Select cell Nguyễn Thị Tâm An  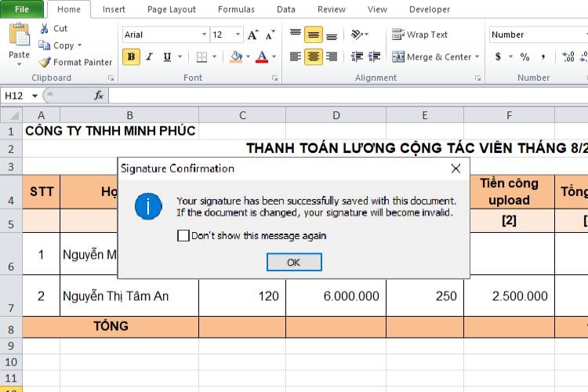pos(129,296)
